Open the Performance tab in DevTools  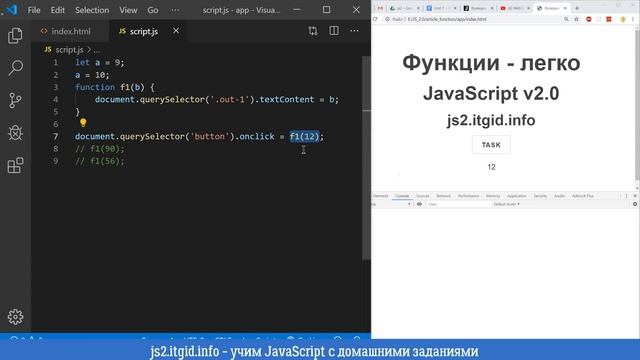coord(468,196)
